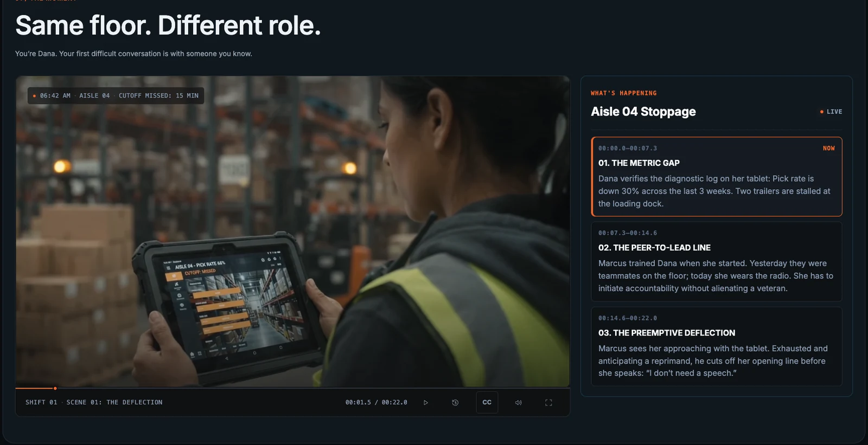
Task: Click the orange video progress bar handle
Action: 55,388
